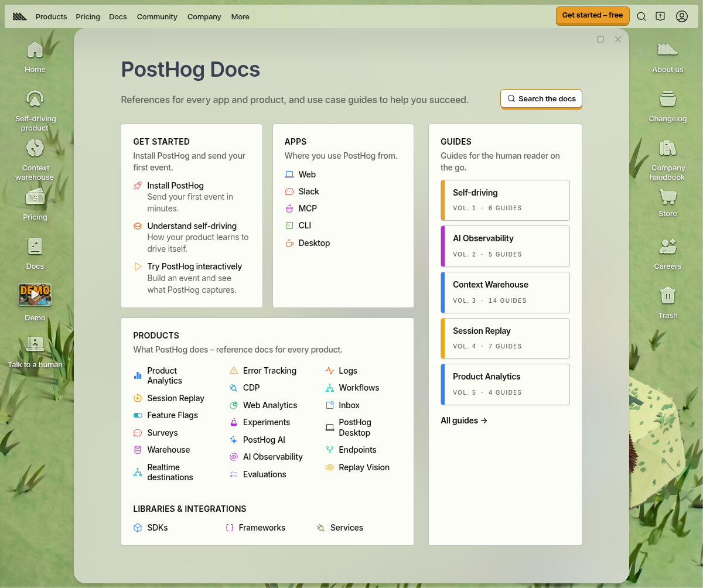Screen dimensions: 703x588
Task: Open the user account icon
Action: 682,16
